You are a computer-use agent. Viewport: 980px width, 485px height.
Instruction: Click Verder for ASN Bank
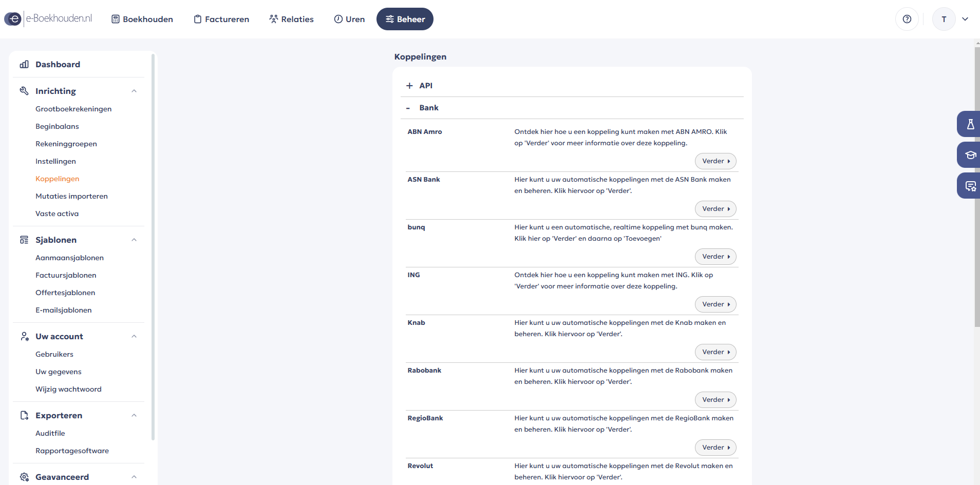click(715, 209)
